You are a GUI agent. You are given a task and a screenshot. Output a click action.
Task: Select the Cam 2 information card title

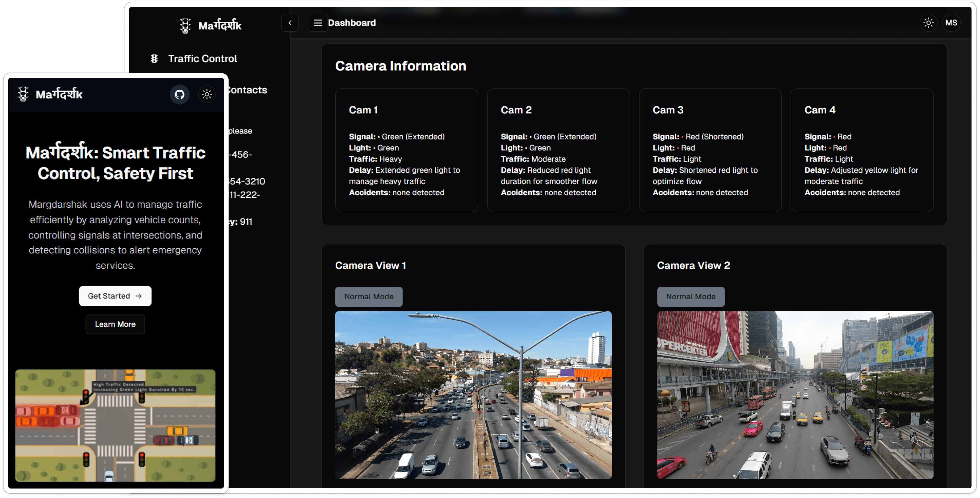(516, 110)
